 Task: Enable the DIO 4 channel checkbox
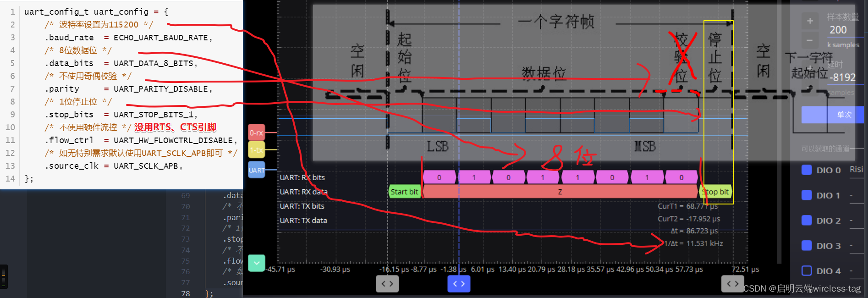coord(807,270)
